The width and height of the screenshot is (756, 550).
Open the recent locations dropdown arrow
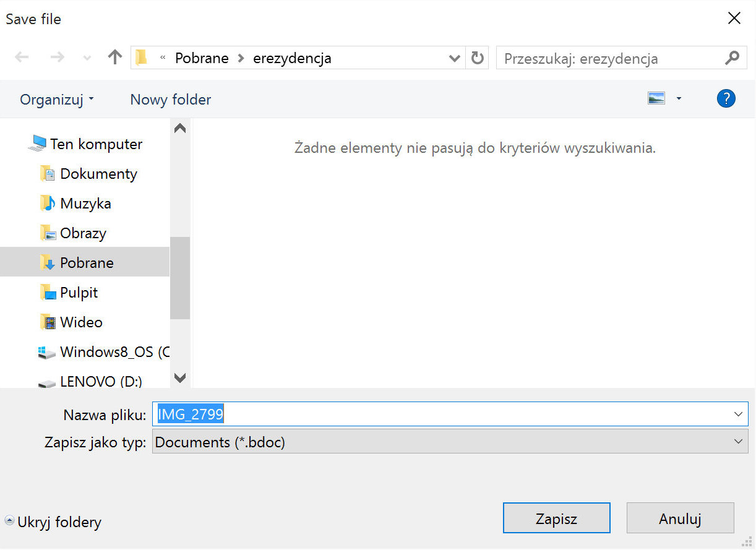(x=87, y=58)
